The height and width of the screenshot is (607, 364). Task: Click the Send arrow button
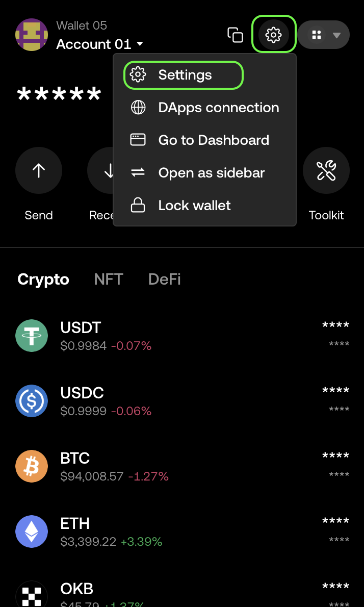[39, 170]
